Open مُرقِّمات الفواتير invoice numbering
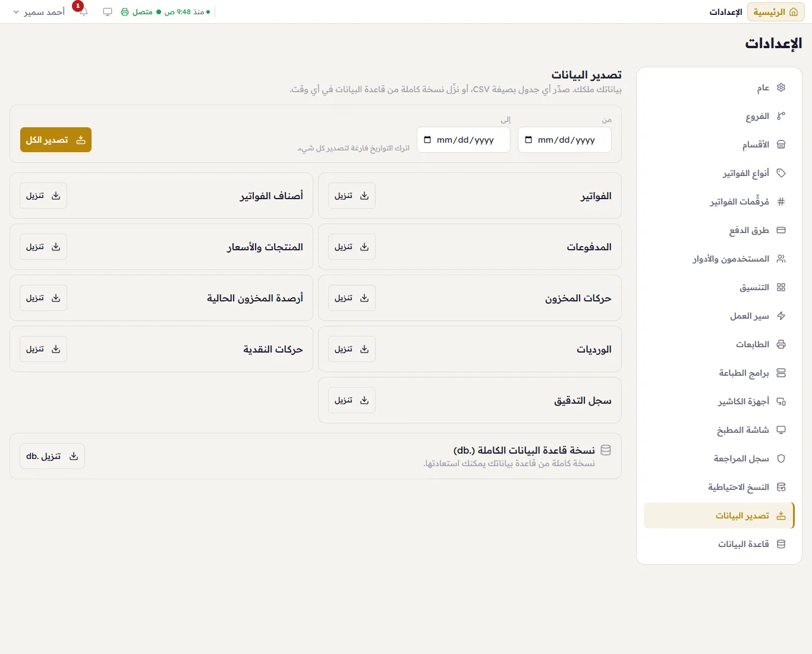The width and height of the screenshot is (812, 654). [719, 202]
